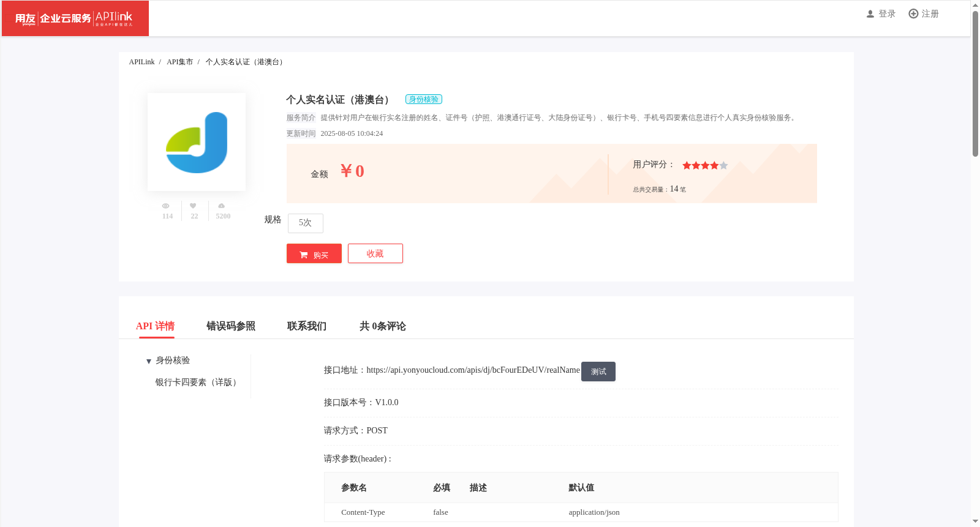Switch to the 共 0条评论 tab

point(383,326)
